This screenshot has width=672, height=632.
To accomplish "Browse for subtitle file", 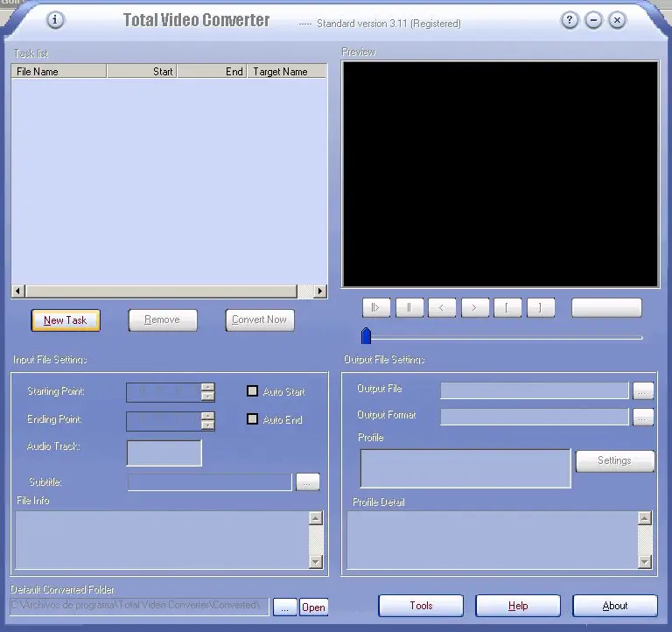I will tap(308, 482).
